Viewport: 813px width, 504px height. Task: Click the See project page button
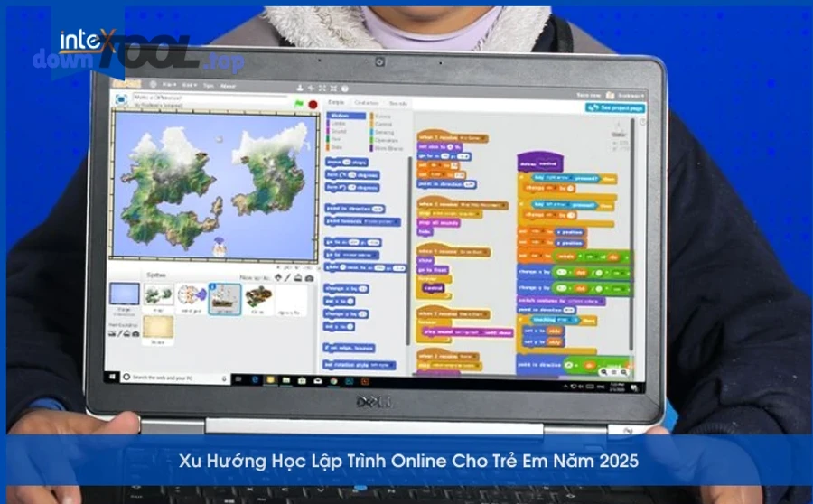click(x=615, y=107)
